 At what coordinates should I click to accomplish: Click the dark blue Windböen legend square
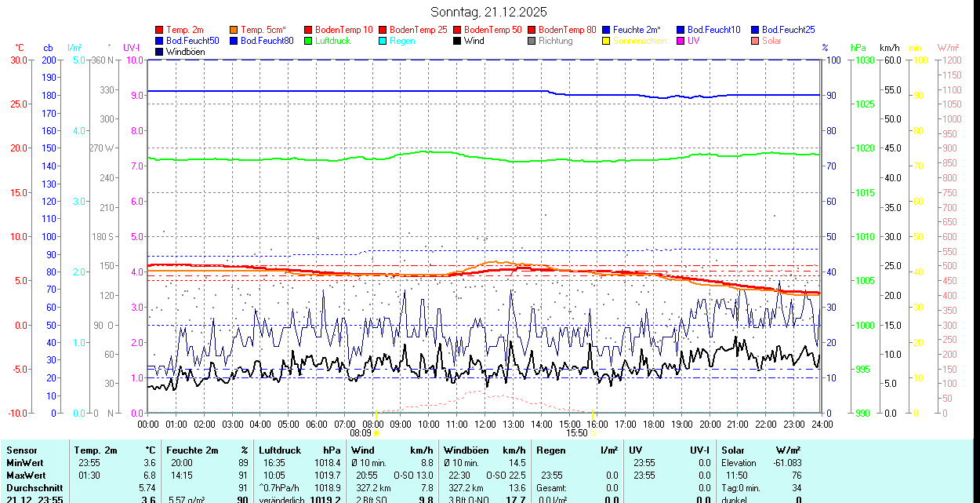159,52
